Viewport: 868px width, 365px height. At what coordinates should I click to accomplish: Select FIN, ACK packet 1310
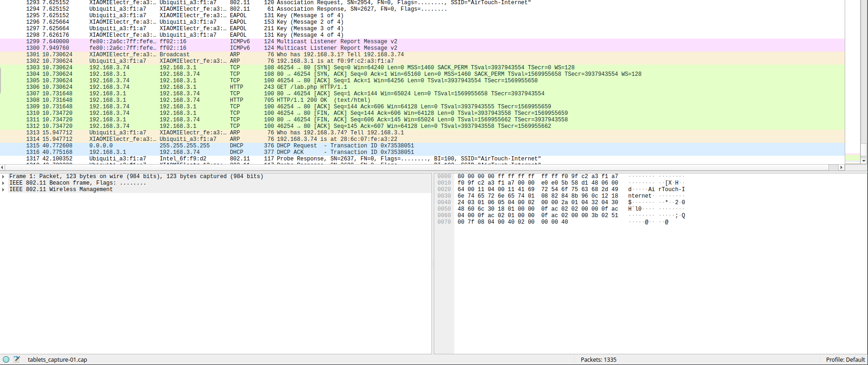pos(422,113)
